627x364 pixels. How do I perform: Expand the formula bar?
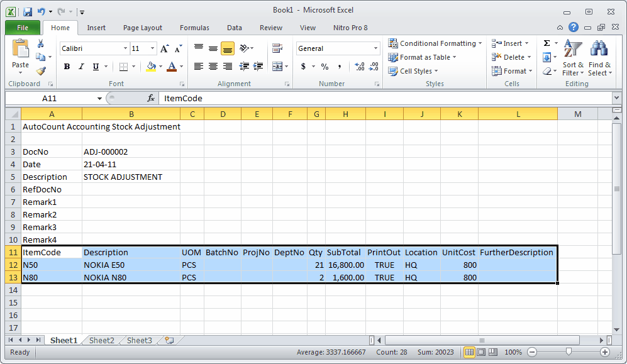point(616,98)
